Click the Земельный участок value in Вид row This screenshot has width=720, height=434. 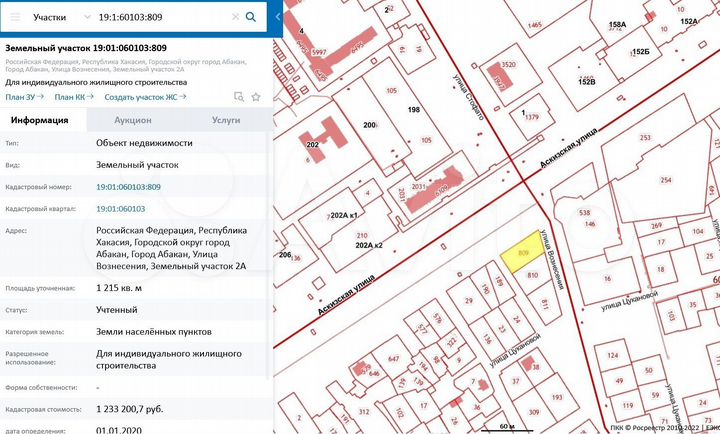(x=137, y=165)
